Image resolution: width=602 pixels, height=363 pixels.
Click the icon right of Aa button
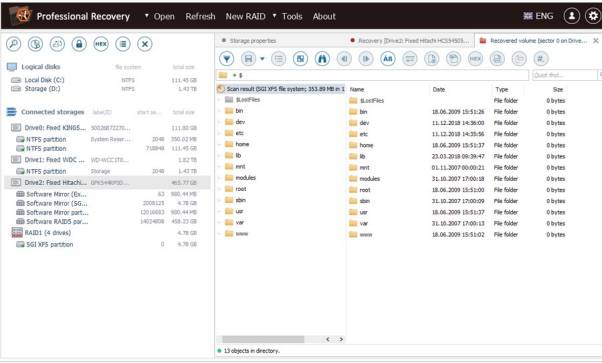(410, 59)
